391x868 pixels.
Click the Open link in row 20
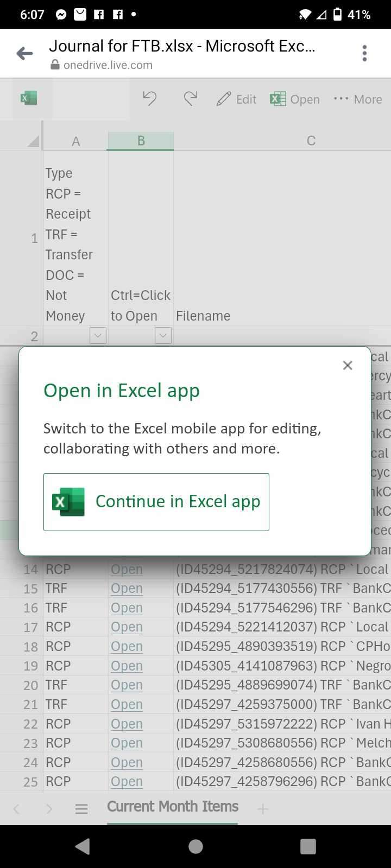coord(127,685)
